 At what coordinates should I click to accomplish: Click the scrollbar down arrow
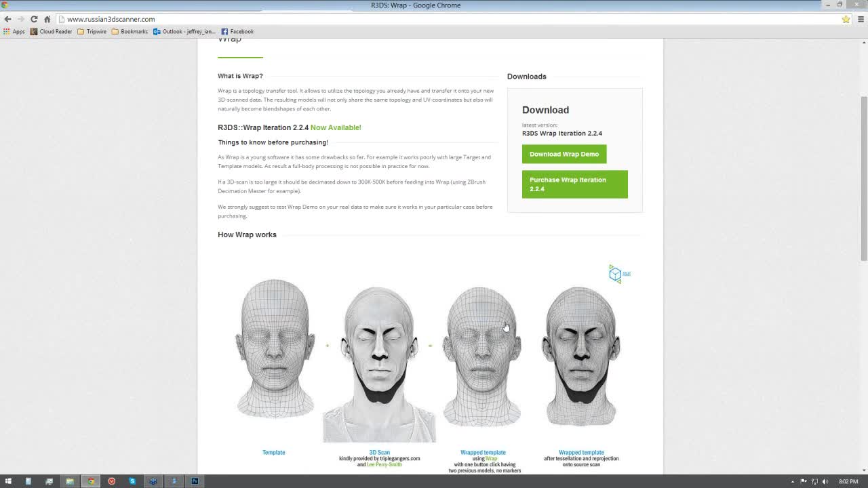(863, 470)
